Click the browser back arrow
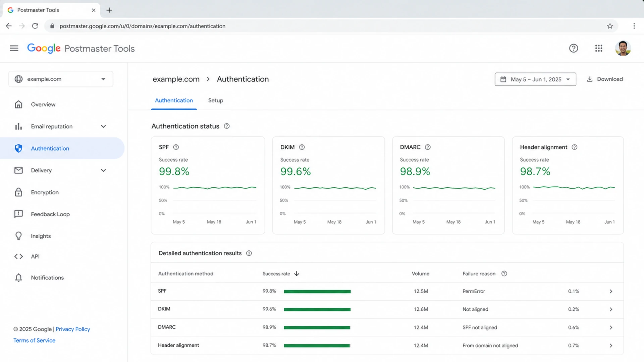This screenshot has height=362, width=644. (9, 26)
